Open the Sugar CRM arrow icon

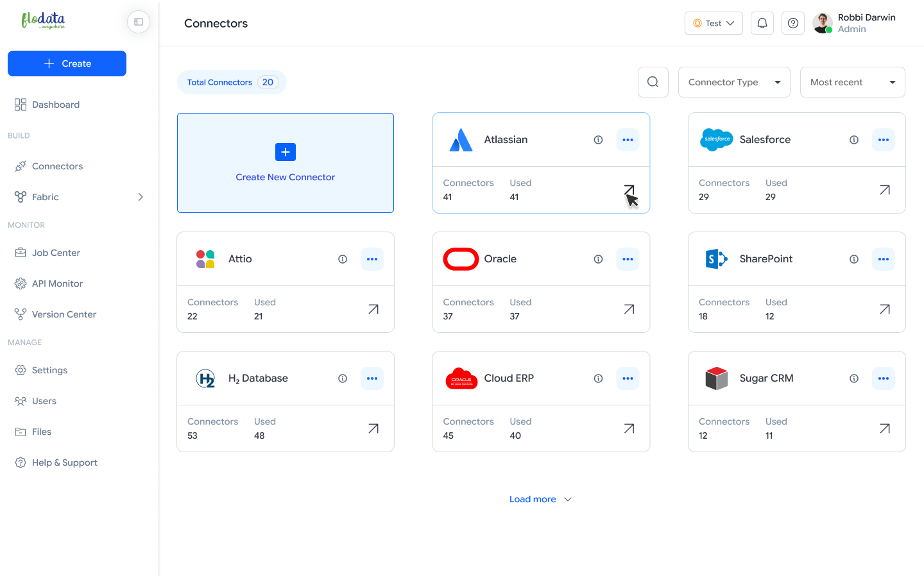885,428
